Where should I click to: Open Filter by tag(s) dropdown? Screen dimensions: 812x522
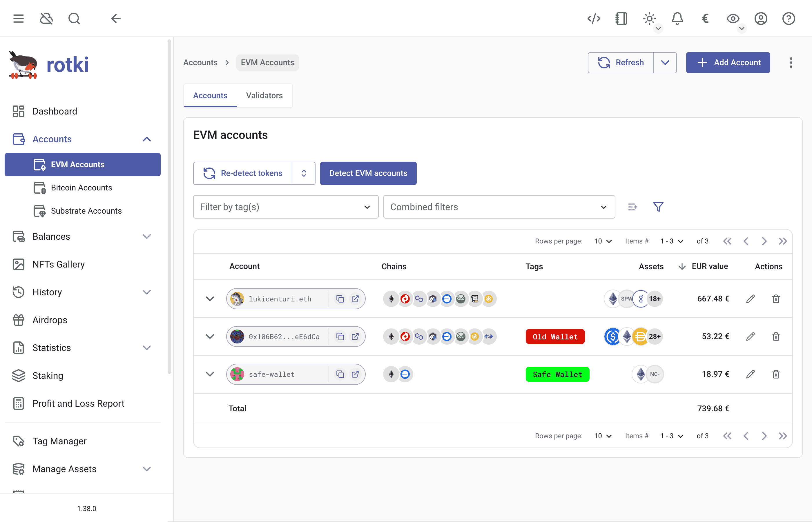286,207
